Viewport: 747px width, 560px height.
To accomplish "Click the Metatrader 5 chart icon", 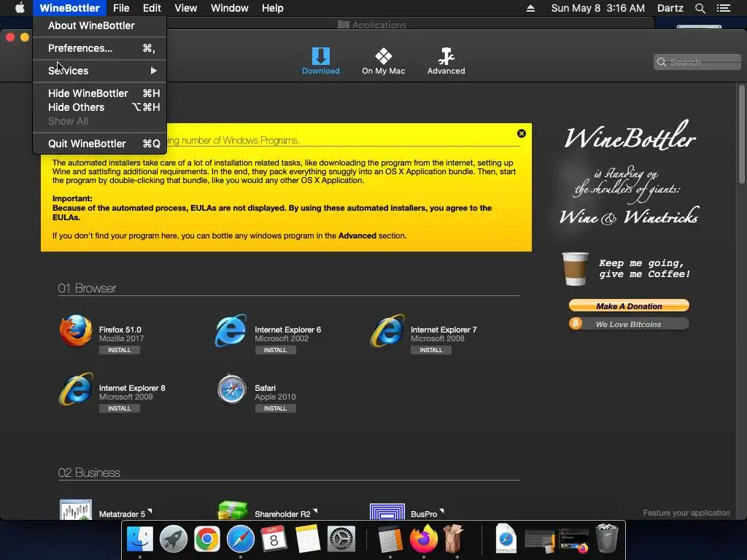I will tap(76, 510).
